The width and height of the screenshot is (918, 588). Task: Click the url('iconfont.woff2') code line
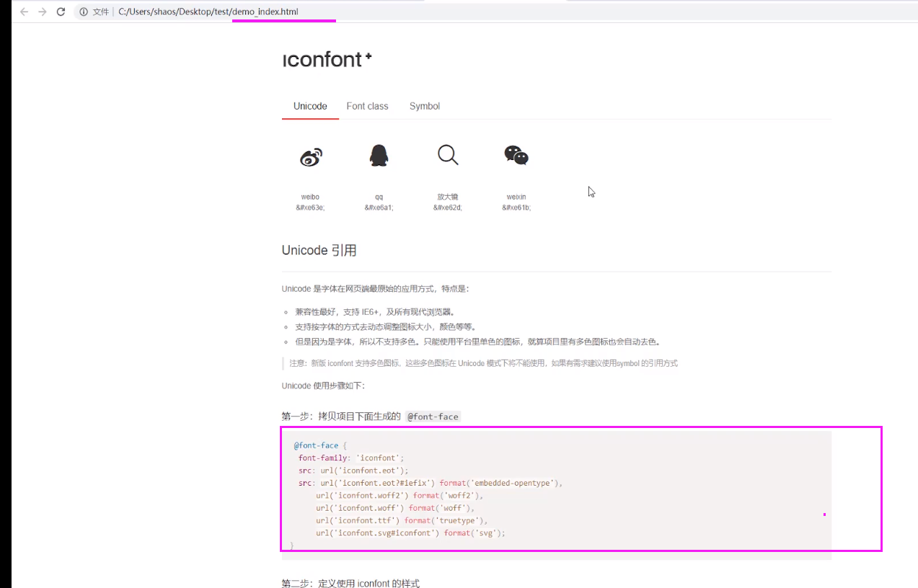tap(400, 496)
